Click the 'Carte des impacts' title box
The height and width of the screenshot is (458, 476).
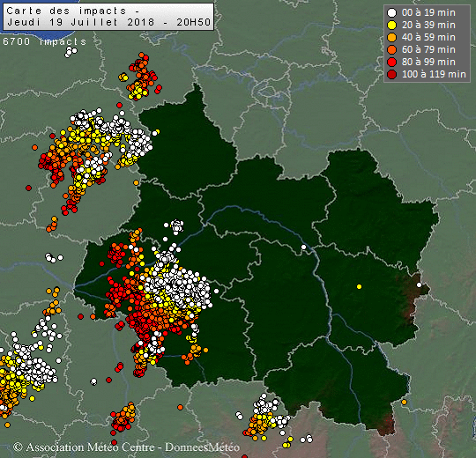click(108, 17)
